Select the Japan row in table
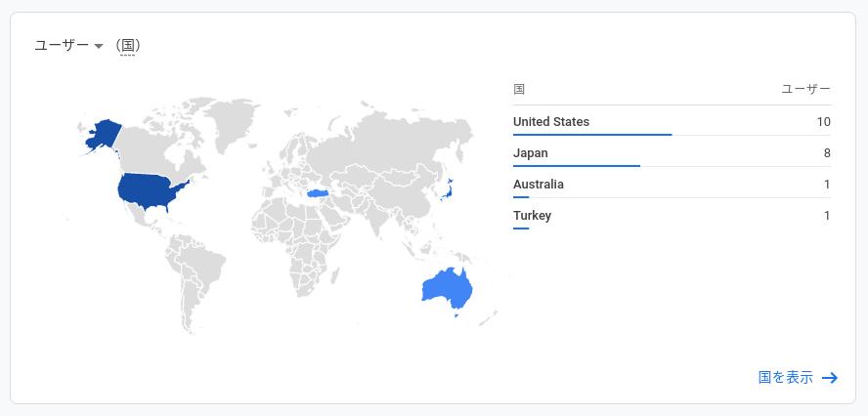 [672, 152]
